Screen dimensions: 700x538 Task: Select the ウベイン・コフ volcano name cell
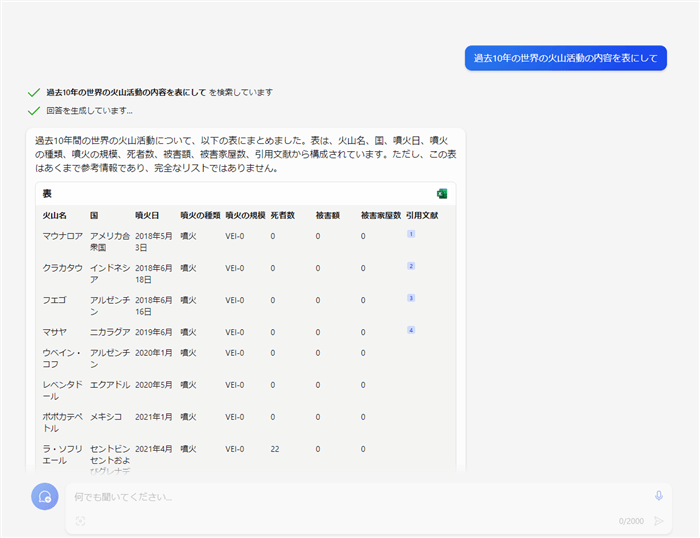coord(62,358)
